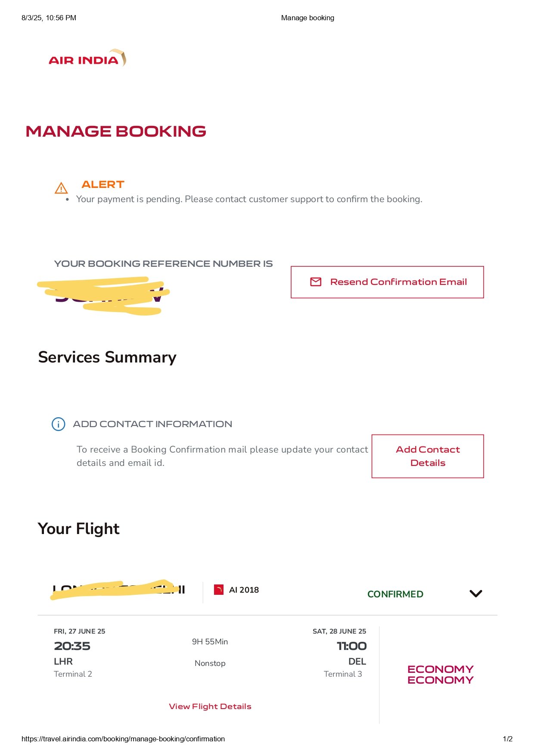Expand the flight details chevron arrow

point(476,594)
